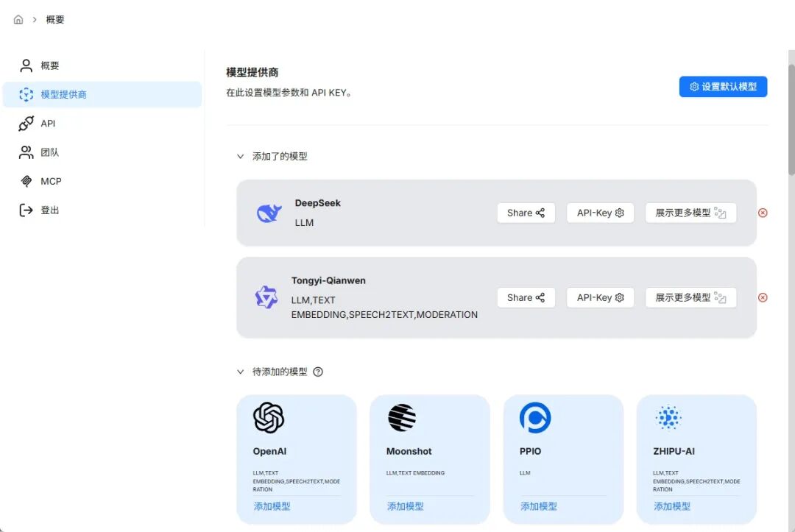Click the help question mark beside 待添加的模型
795x532 pixels.
click(x=317, y=372)
